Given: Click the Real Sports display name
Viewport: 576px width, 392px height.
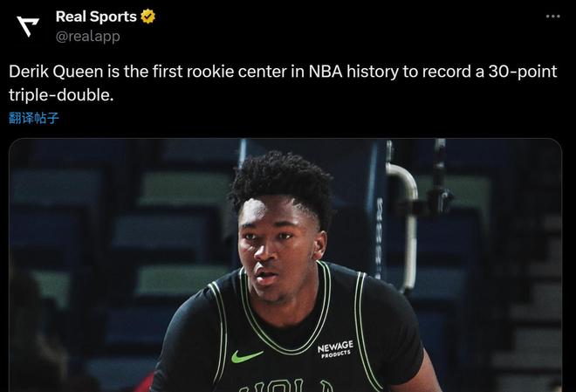Looking at the screenshot, I should coord(96,17).
